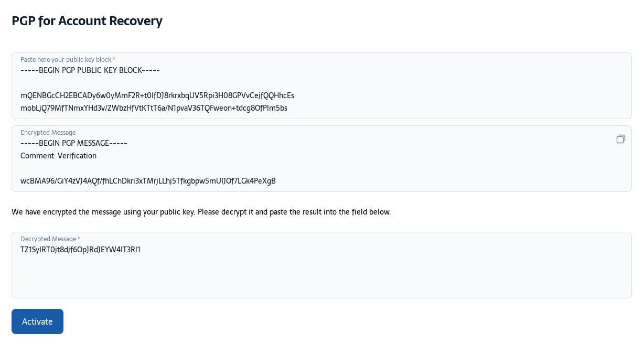Click the ciphertext line starting with wcBMA96
This screenshot has width=644, height=354.
click(148, 181)
